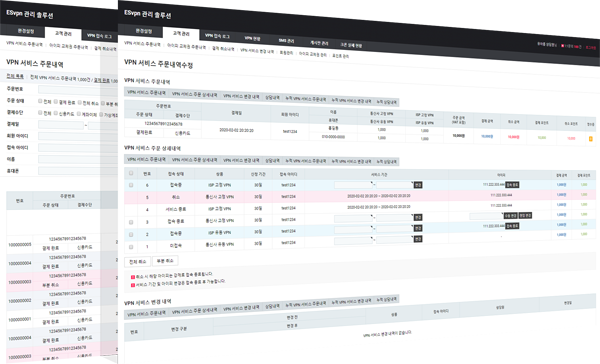Check 신용카드 payment method filter
Screen dimensions: 600x364
click(x=55, y=113)
